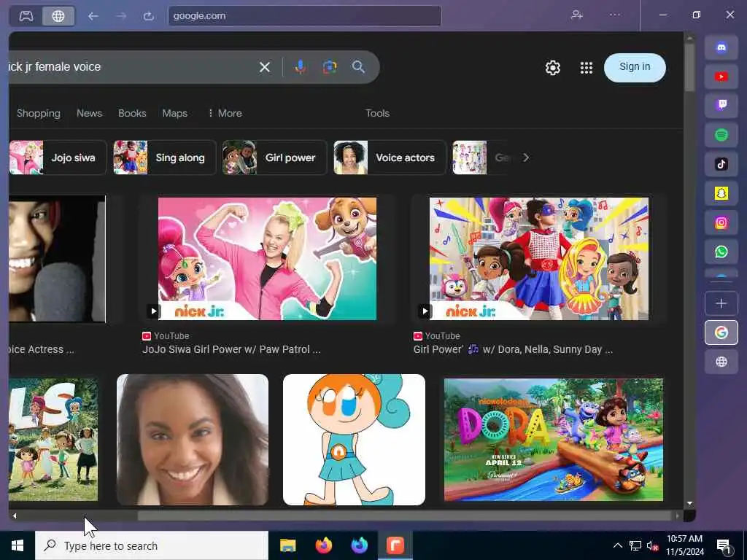Screen dimensions: 747x560
Task: Click the scroll left arrow
Action: [x=15, y=516]
